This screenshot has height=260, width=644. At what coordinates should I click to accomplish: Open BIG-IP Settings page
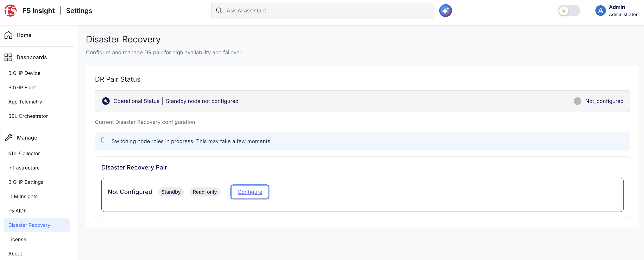26,182
